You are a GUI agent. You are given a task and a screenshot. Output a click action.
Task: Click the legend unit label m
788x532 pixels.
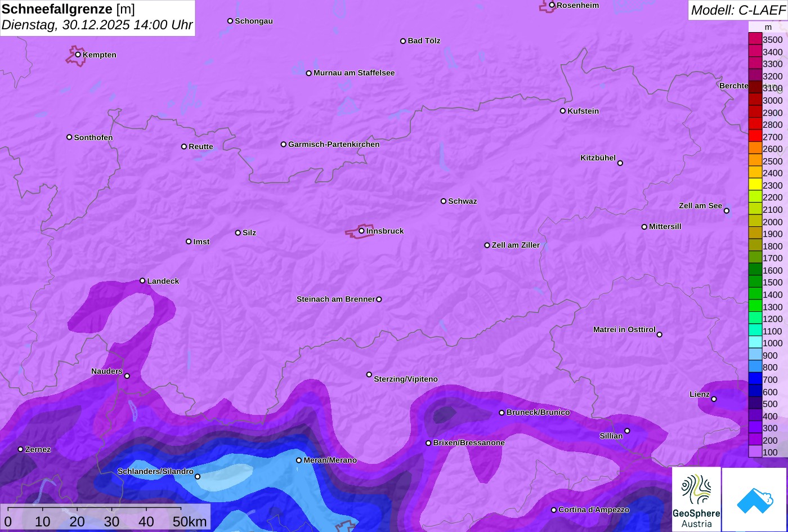tap(768, 27)
